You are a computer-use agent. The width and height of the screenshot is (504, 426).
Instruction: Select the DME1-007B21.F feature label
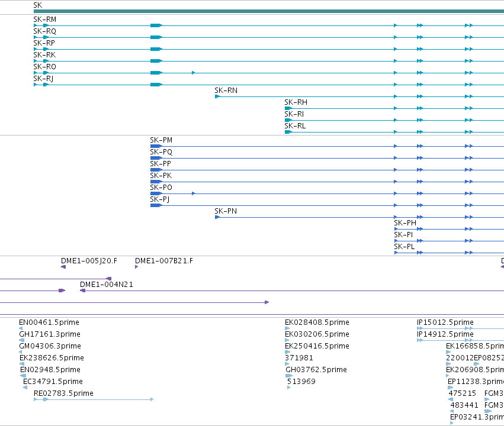164,261
